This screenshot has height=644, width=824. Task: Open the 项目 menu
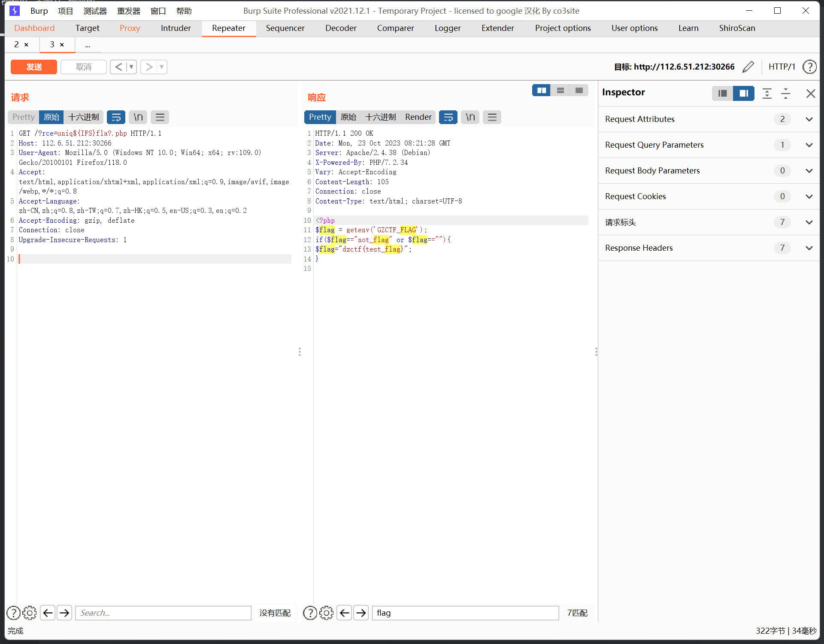click(65, 11)
